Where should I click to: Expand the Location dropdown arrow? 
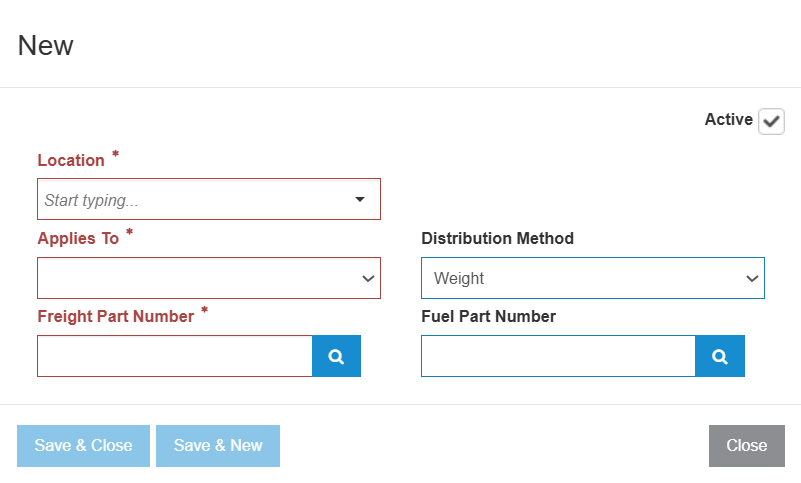[360, 199]
